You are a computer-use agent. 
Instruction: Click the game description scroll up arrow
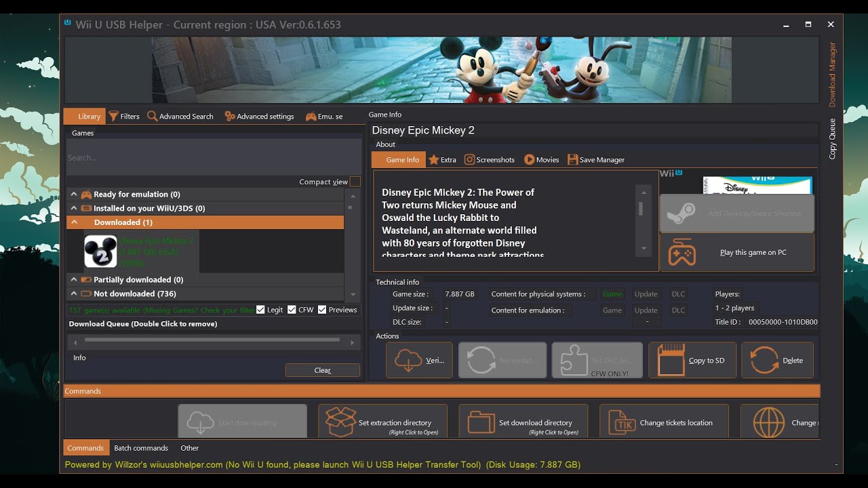(644, 192)
